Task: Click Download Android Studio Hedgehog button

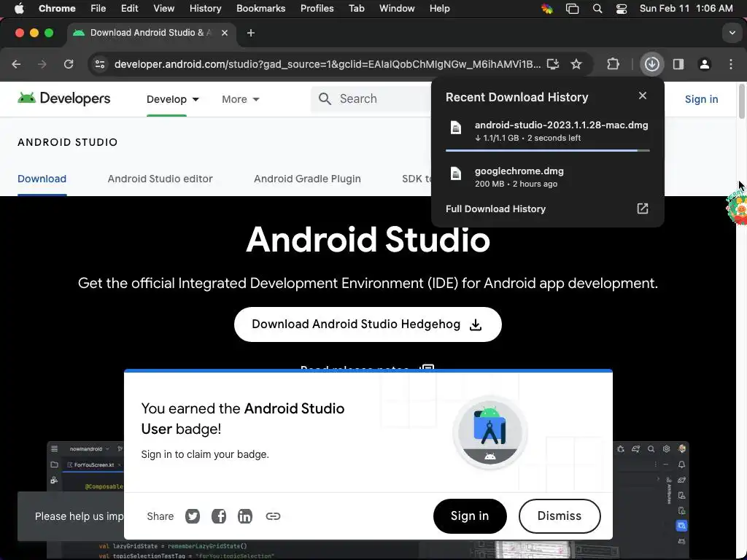Action: point(368,324)
